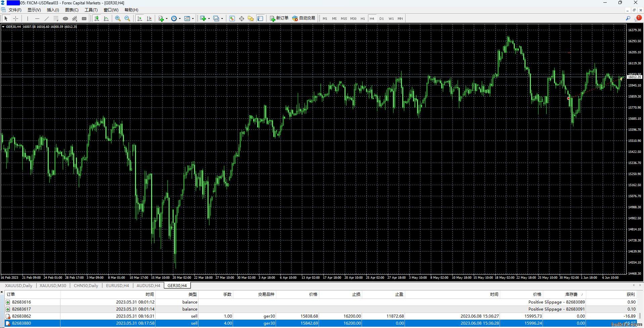644x328 pixels.
Task: Open the indicators list button
Action: 161,18
